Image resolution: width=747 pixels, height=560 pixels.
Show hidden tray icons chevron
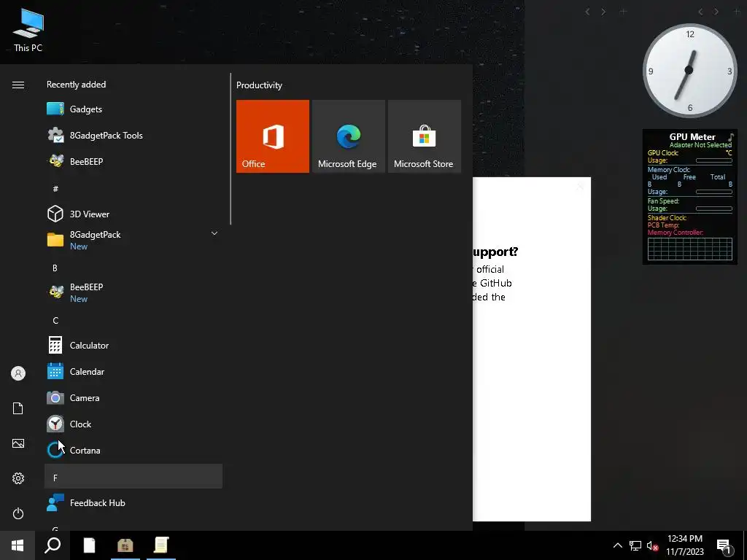[x=617, y=545]
